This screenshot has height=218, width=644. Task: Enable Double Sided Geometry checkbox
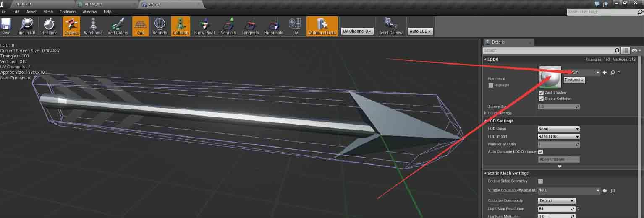click(x=541, y=181)
